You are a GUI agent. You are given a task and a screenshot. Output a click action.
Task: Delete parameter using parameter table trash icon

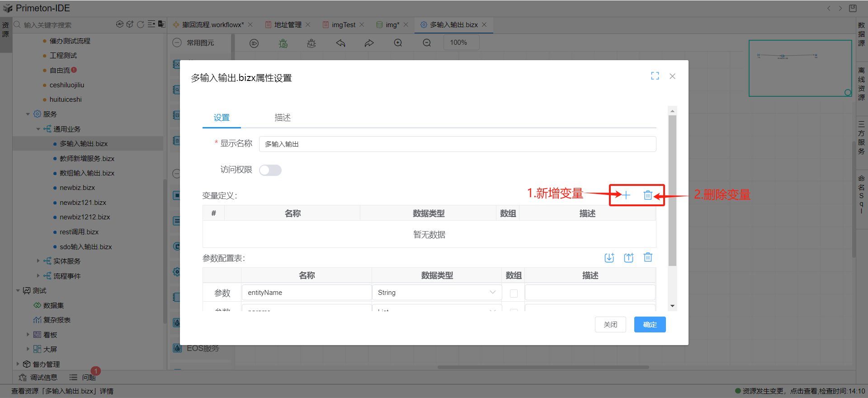[x=648, y=257]
